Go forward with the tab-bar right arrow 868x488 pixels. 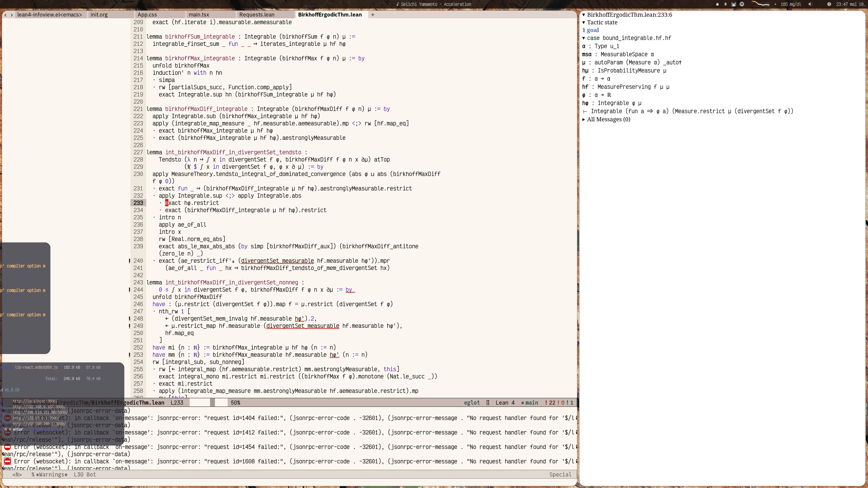coord(12,15)
